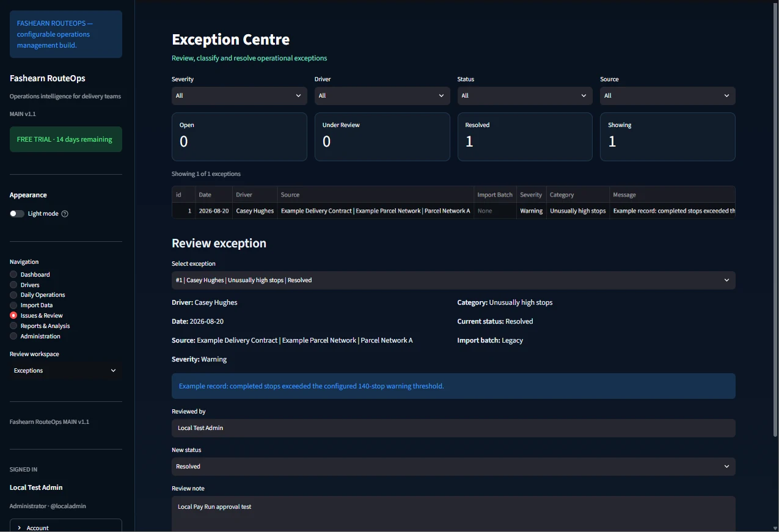Image resolution: width=779 pixels, height=532 pixels.
Task: Select the Issues & Review navigation option
Action: [36, 316]
